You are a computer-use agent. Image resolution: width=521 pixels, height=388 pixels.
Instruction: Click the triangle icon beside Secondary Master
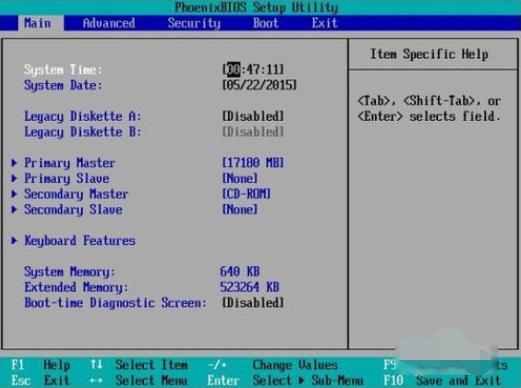click(x=14, y=194)
